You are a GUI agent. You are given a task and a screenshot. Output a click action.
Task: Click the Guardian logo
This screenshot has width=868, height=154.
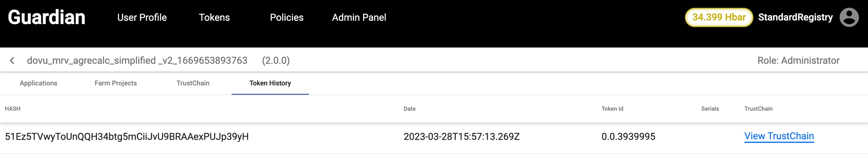pos(47,17)
